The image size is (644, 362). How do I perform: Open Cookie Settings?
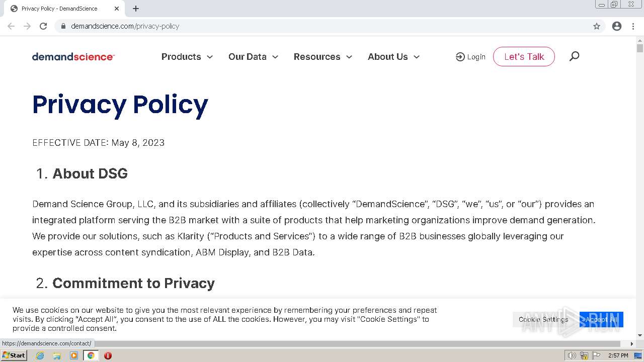tap(543, 319)
